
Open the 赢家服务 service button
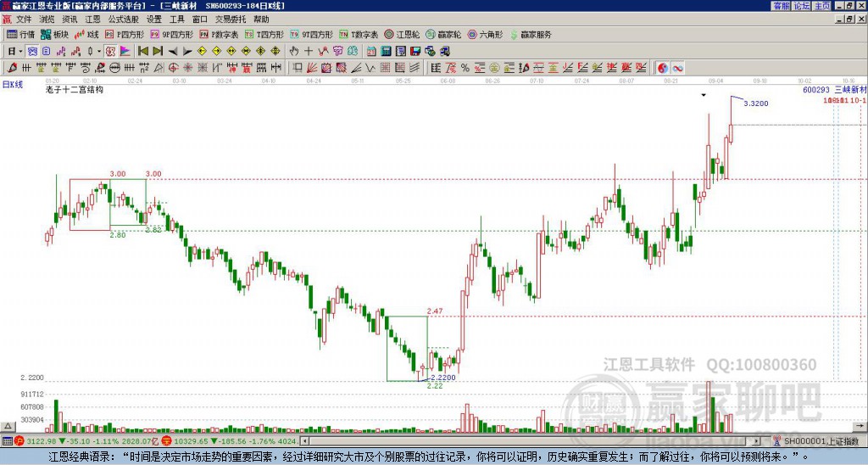click(x=531, y=34)
